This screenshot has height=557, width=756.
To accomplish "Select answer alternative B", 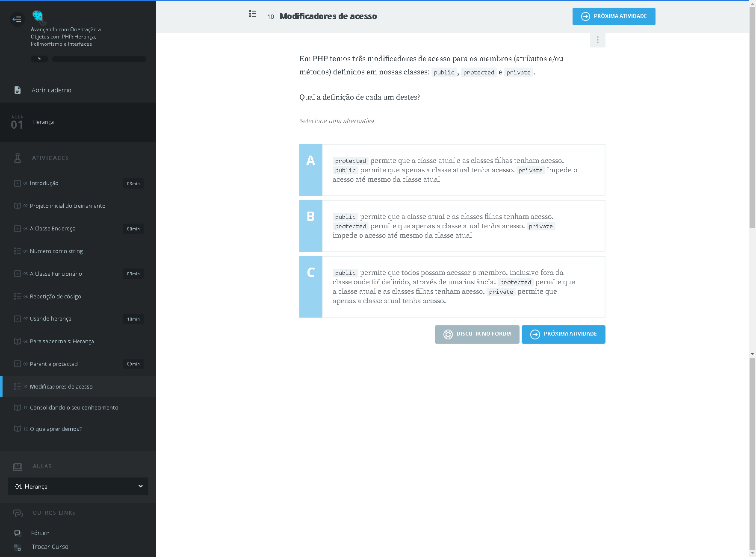I will (452, 226).
